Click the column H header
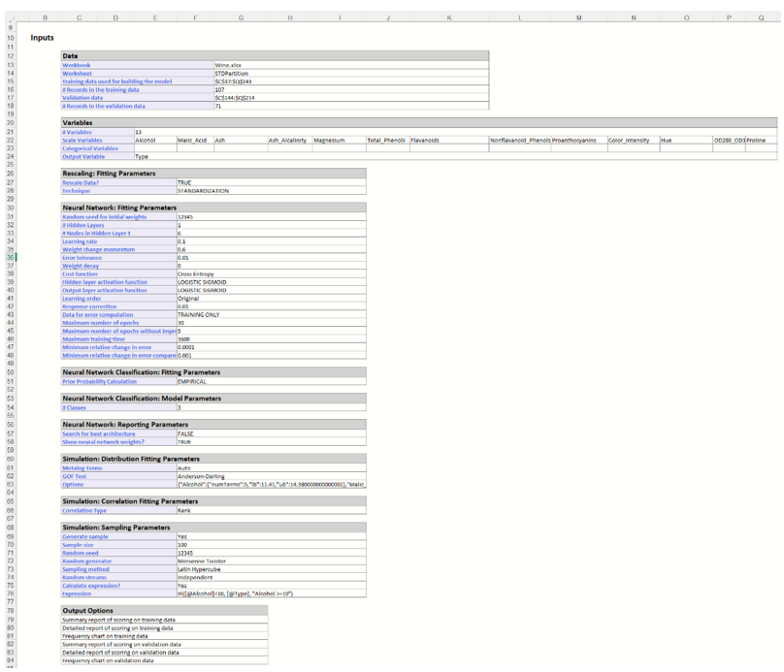Viewport: 784px width, 672px height. point(289,17)
